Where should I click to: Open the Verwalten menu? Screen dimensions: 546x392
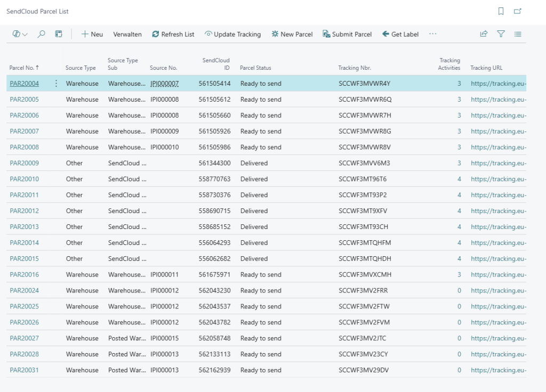click(x=127, y=34)
